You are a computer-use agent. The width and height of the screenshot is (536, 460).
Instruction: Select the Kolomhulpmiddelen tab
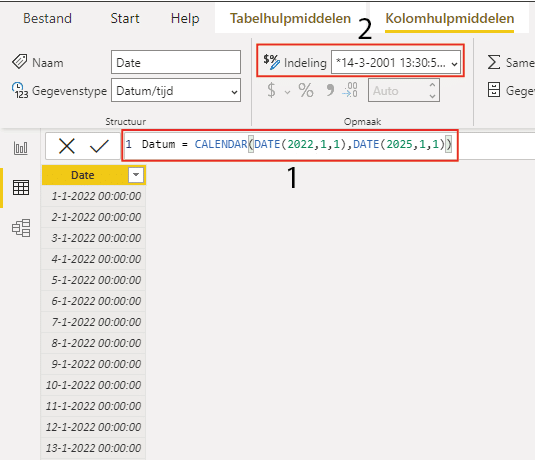(450, 18)
